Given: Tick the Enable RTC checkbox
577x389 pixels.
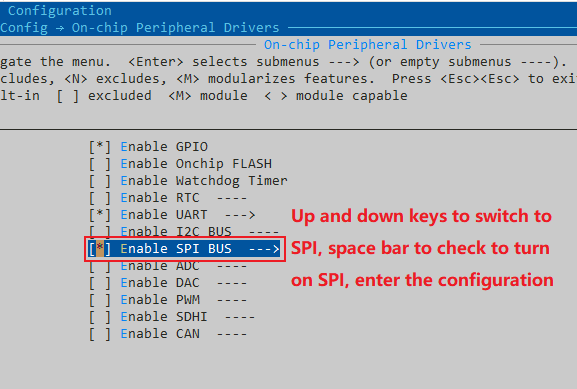Looking at the screenshot, I should point(99,198).
